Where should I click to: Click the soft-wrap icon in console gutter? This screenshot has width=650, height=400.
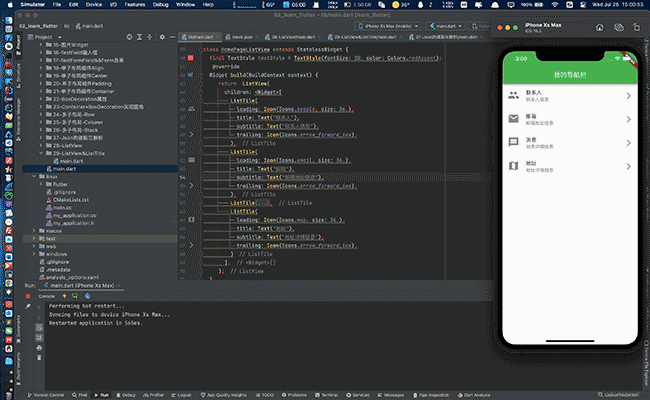tap(39, 328)
